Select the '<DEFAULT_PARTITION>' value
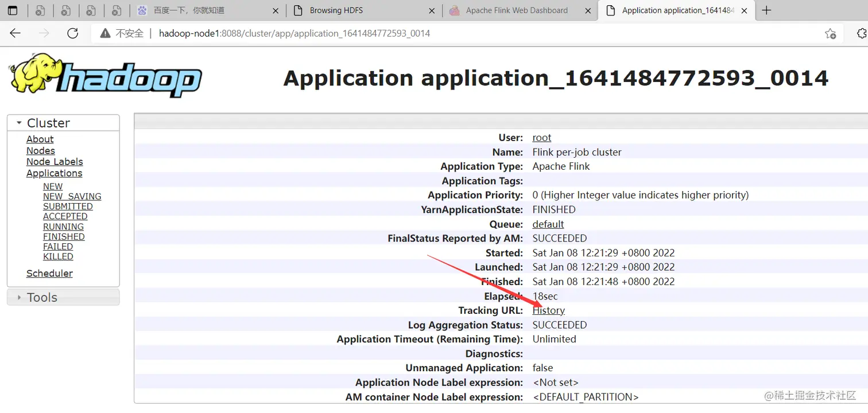868x413 pixels. 586,397
